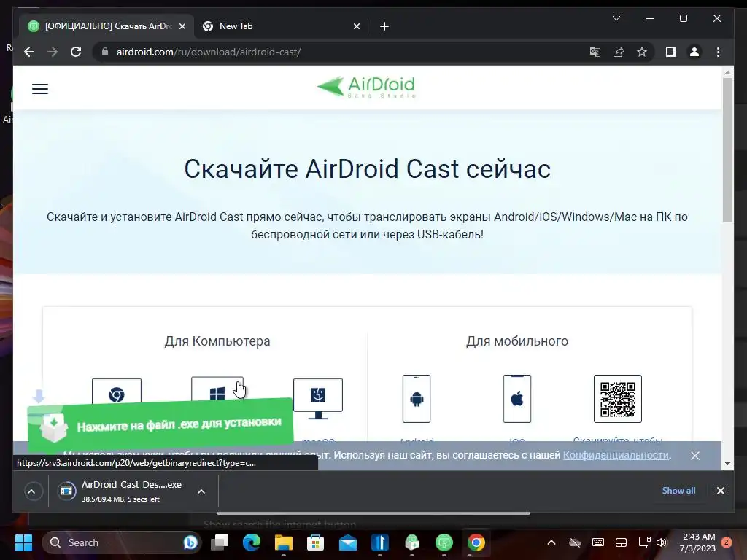This screenshot has width=747, height=560.
Task: Open volume control in tray
Action: click(x=662, y=542)
